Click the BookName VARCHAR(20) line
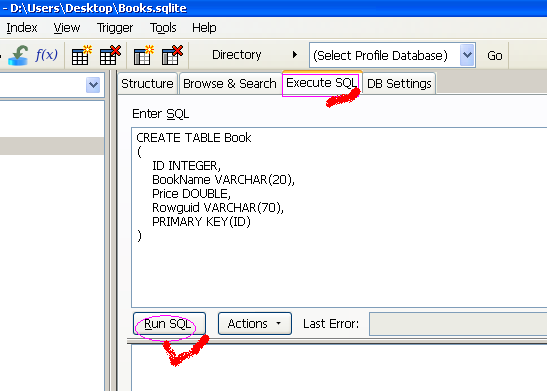547x391 pixels. (x=223, y=180)
